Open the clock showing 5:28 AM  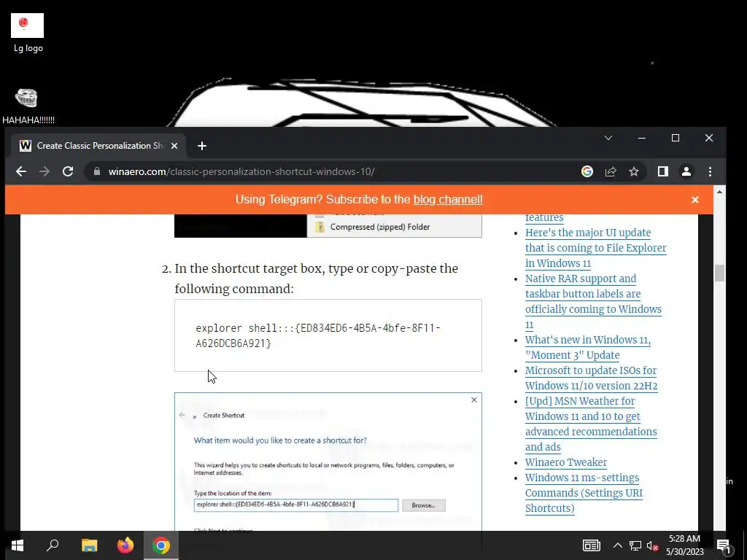tap(684, 545)
